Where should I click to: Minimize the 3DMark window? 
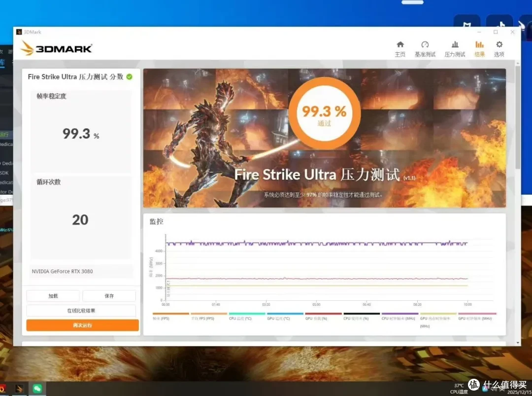coord(479,32)
